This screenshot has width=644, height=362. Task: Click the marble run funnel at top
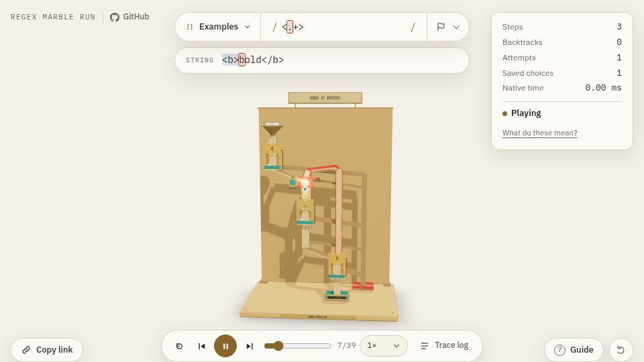click(x=272, y=129)
